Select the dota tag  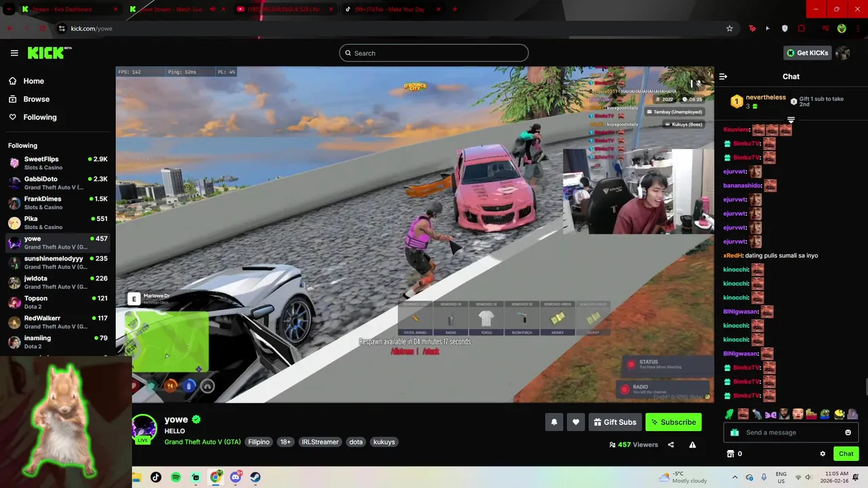(356, 442)
